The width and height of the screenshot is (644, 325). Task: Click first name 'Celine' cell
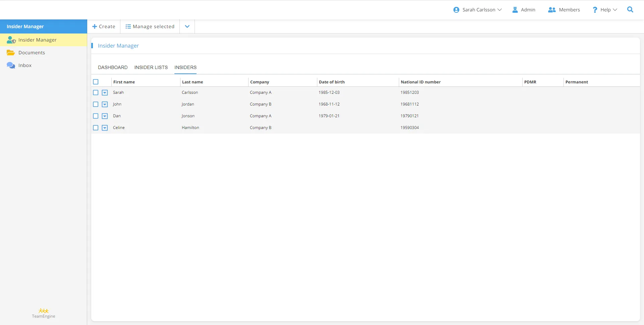point(119,128)
